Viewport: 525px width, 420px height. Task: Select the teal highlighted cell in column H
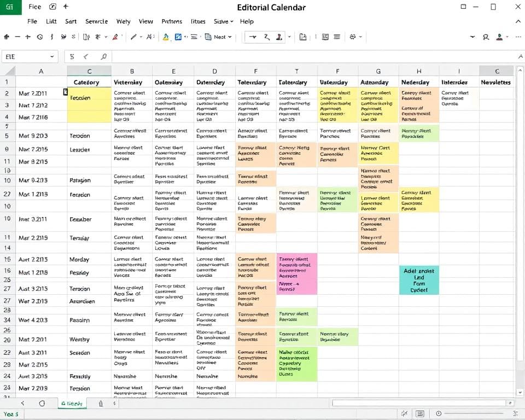(x=418, y=280)
